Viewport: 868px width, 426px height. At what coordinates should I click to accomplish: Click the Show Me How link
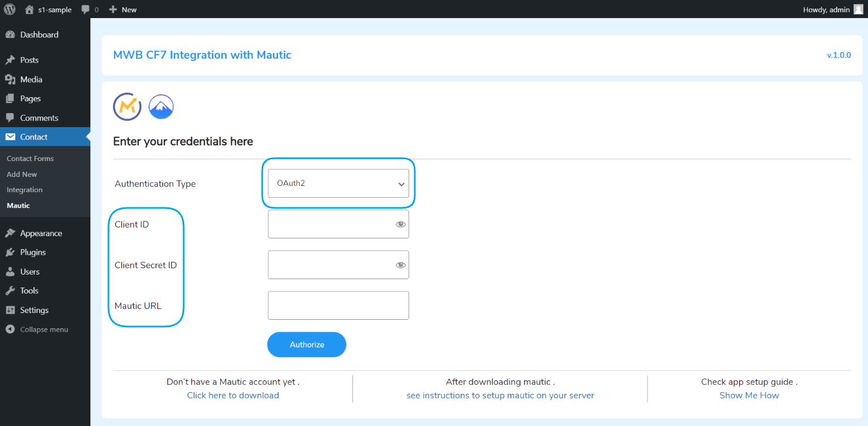click(x=749, y=395)
